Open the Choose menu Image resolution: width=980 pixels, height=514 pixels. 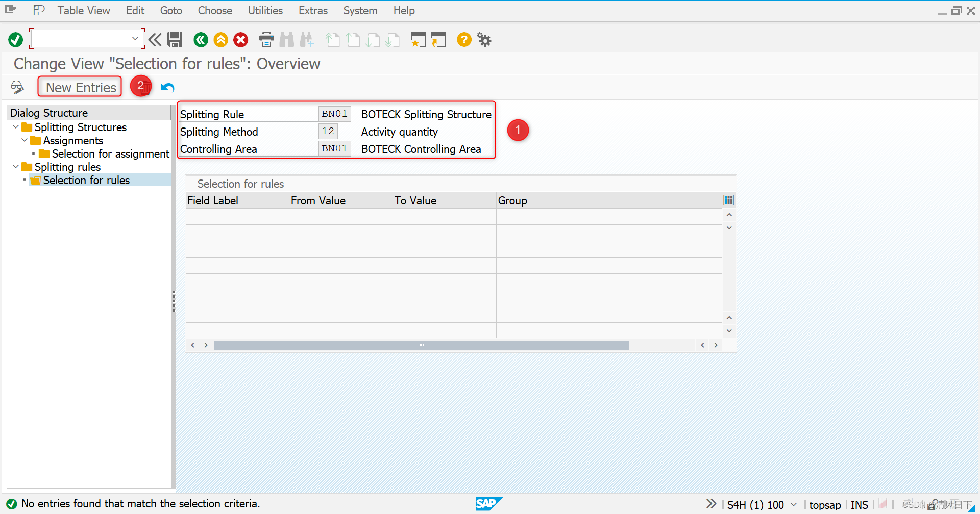215,10
